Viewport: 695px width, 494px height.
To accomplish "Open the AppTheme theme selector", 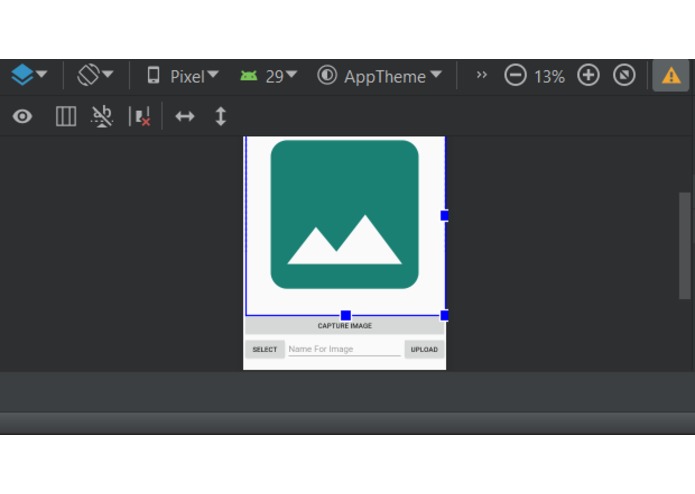I will point(379,76).
